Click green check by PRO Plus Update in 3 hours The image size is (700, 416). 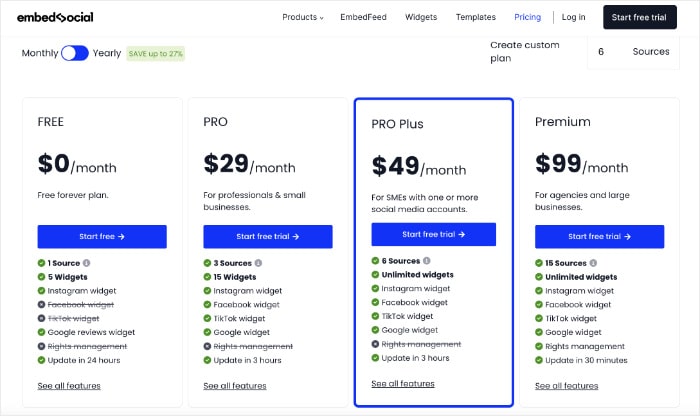point(375,358)
